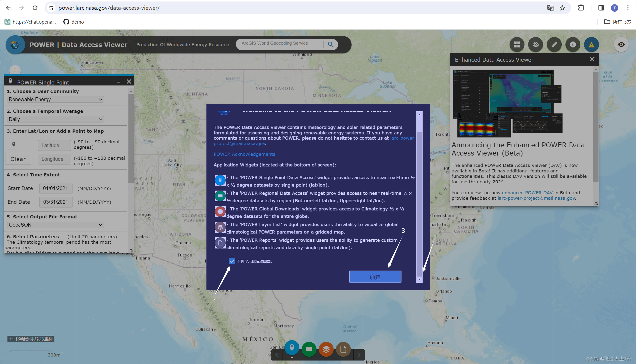This screenshot has height=364, width=636.
Task: Click the Latitude input field
Action: [x=54, y=145]
